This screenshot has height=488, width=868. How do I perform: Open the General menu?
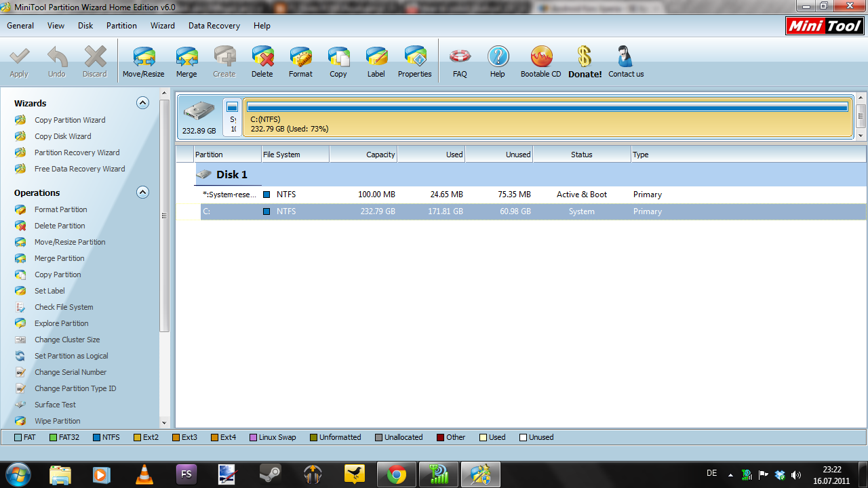pyautogui.click(x=20, y=26)
